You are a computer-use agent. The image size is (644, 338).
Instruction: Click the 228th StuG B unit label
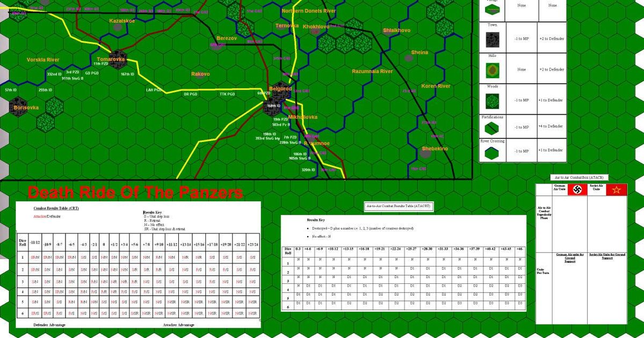point(291,143)
